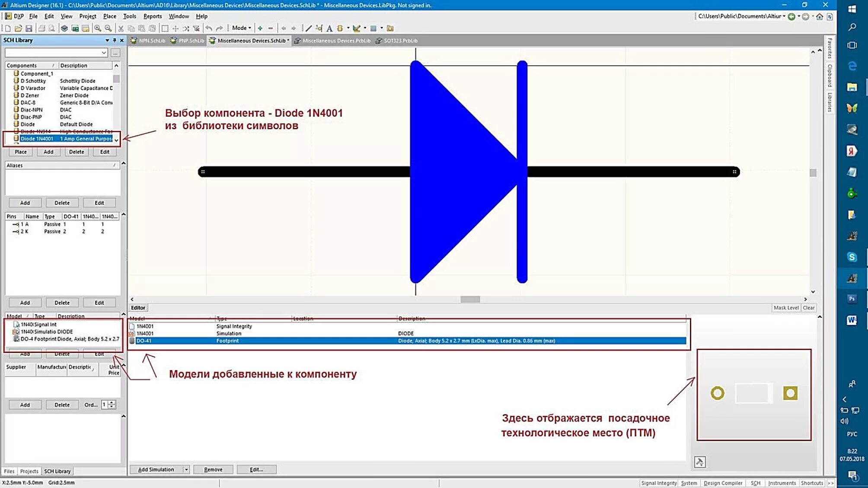Viewport: 868px width, 488px height.
Task: Increase the order quantity spinner
Action: pyautogui.click(x=112, y=402)
